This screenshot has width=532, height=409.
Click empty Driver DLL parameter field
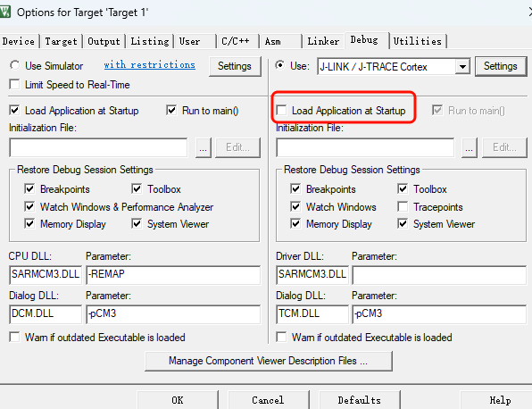pos(439,274)
